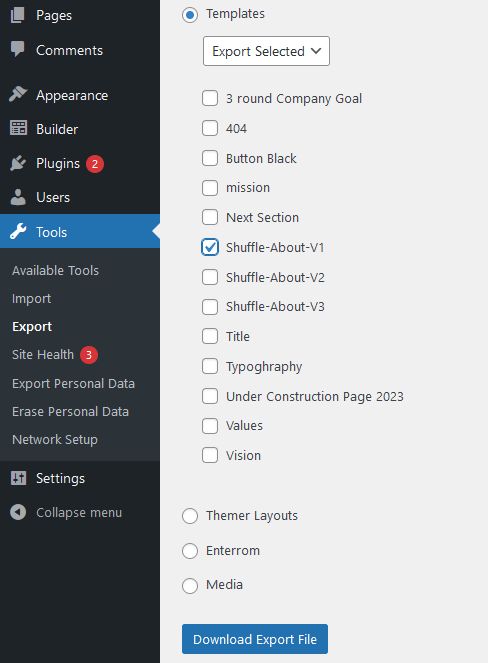Click the Comments speech bubble icon
The height and width of the screenshot is (663, 488).
click(x=18, y=49)
